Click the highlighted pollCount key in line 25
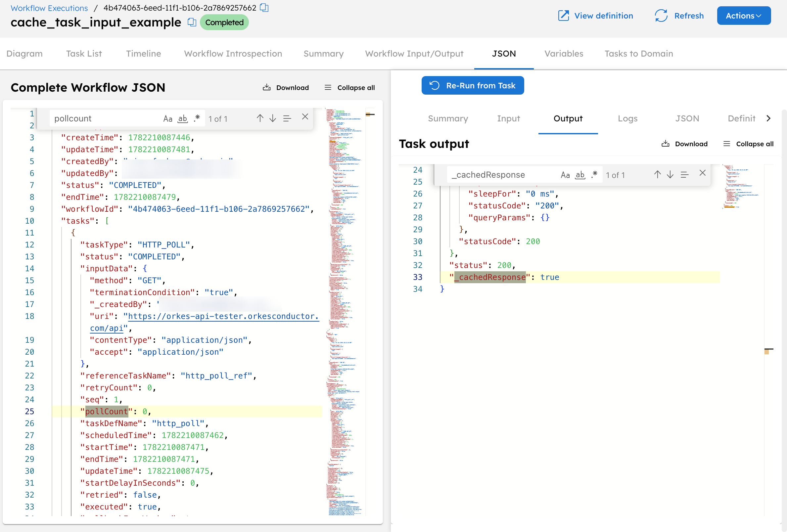The height and width of the screenshot is (532, 787). [106, 412]
